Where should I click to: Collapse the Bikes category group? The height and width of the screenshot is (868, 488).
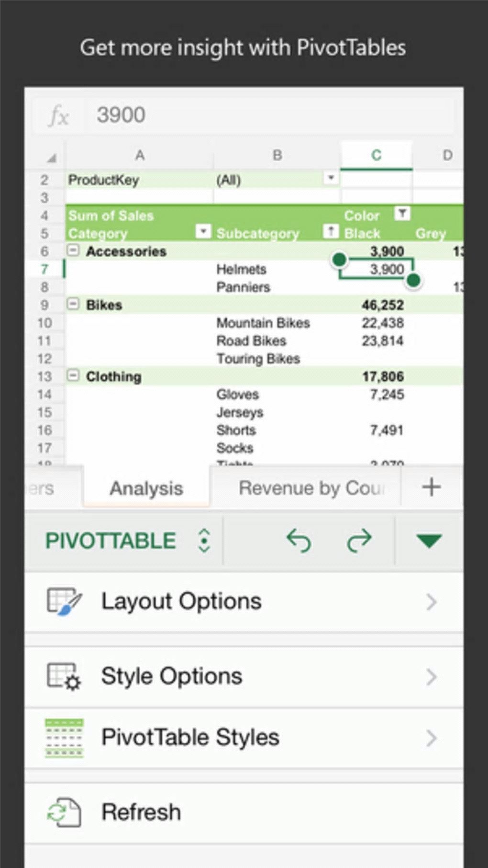point(73,304)
